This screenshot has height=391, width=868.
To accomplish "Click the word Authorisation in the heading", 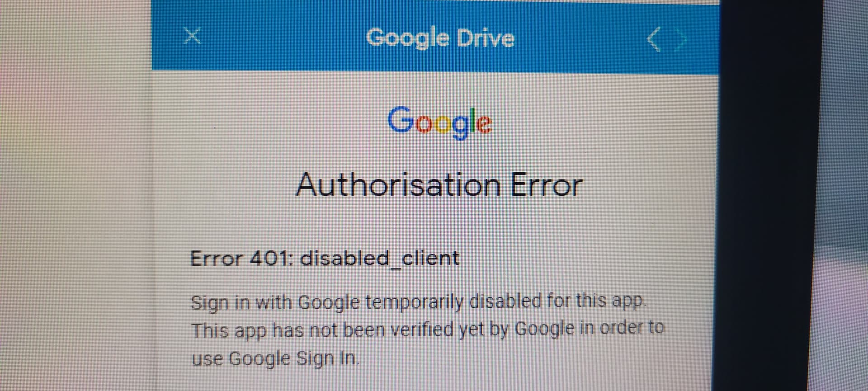I will pos(398,185).
